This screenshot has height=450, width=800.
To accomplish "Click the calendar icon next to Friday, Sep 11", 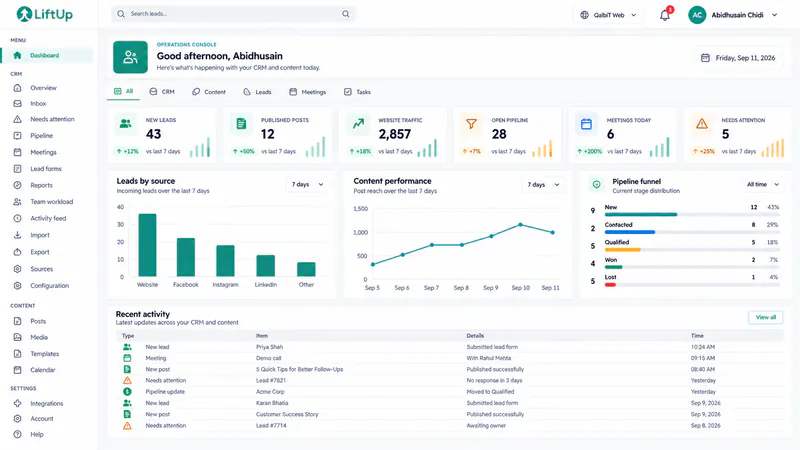I will click(x=705, y=58).
